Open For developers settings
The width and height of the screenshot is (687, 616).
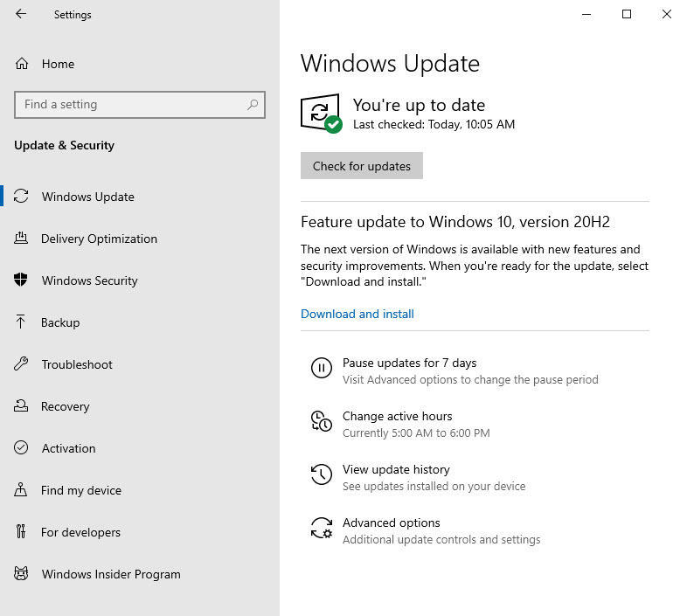[x=80, y=532]
